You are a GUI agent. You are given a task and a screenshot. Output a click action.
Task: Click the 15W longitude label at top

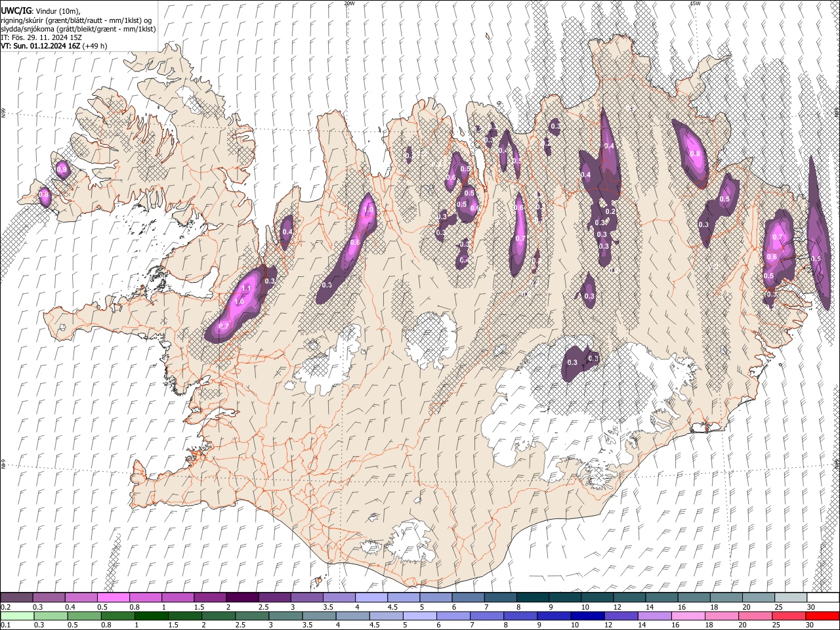tap(695, 3)
